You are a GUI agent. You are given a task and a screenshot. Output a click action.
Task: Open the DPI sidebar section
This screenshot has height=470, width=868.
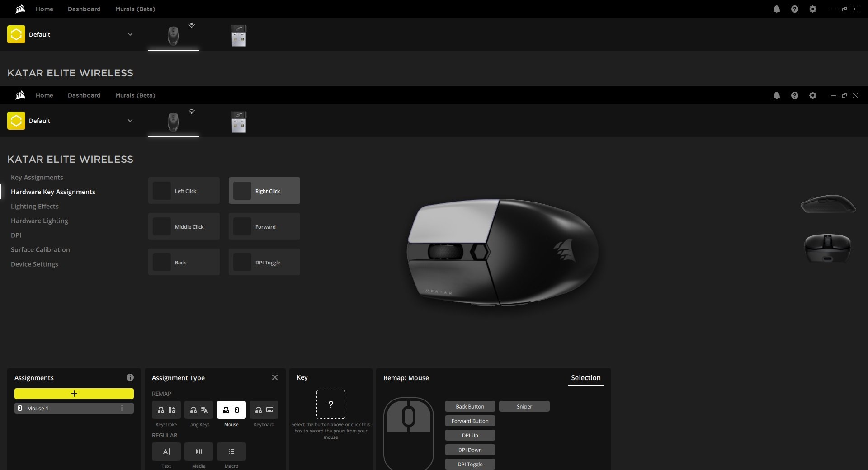[x=16, y=235]
